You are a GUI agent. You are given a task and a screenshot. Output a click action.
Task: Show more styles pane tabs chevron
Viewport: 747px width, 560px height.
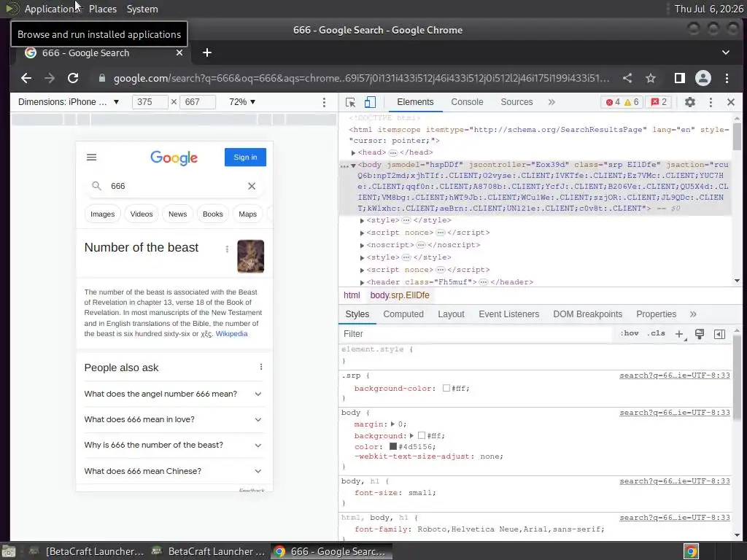pos(693,314)
